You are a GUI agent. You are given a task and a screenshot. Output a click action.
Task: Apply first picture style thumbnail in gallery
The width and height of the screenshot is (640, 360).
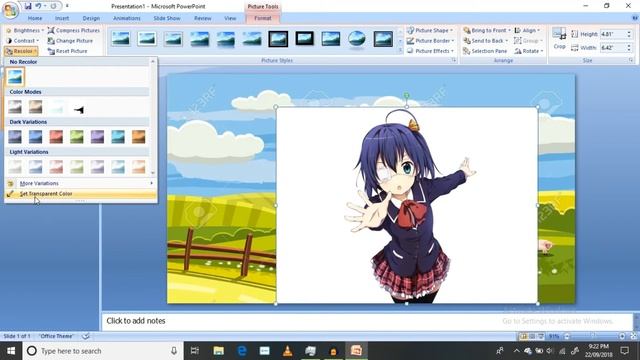coord(121,39)
